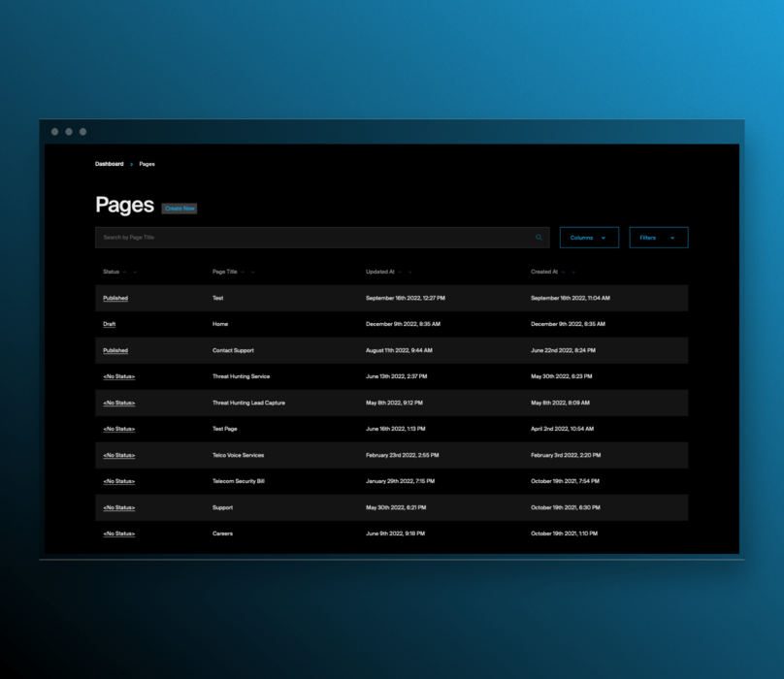This screenshot has width=784, height=679.
Task: Sort Created At descending arrow
Action: point(573,272)
